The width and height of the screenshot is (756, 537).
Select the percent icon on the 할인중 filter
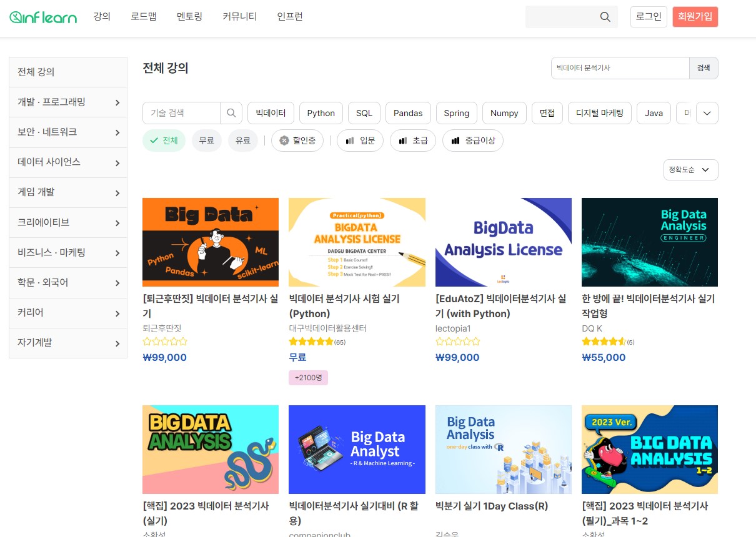tap(283, 140)
